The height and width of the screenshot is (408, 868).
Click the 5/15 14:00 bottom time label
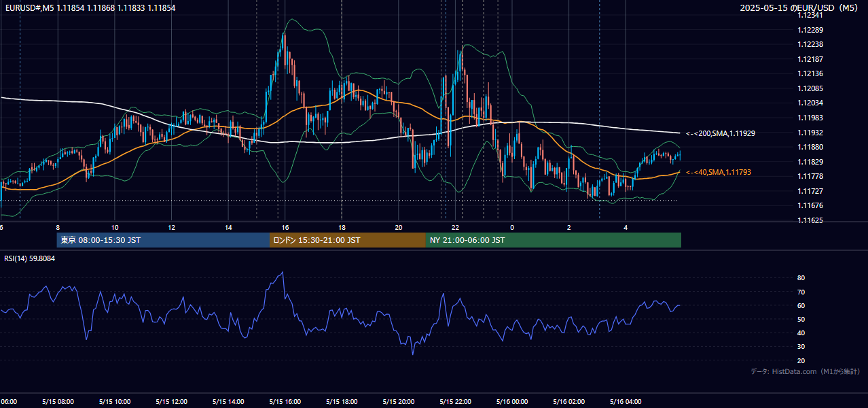click(228, 402)
